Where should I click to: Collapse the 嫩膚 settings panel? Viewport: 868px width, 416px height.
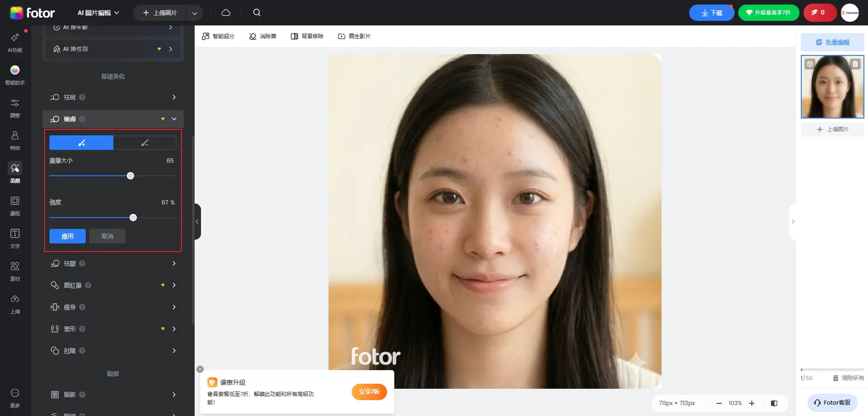click(x=174, y=119)
